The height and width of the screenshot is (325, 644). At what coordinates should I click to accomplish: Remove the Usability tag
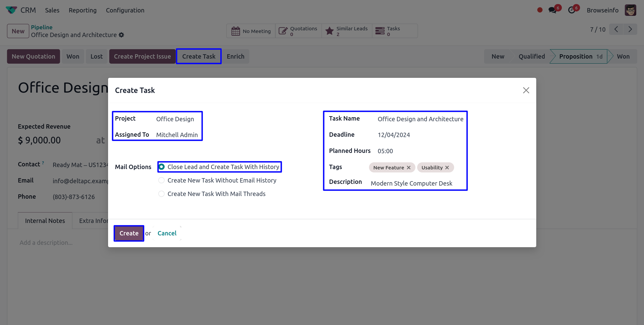[x=447, y=168]
